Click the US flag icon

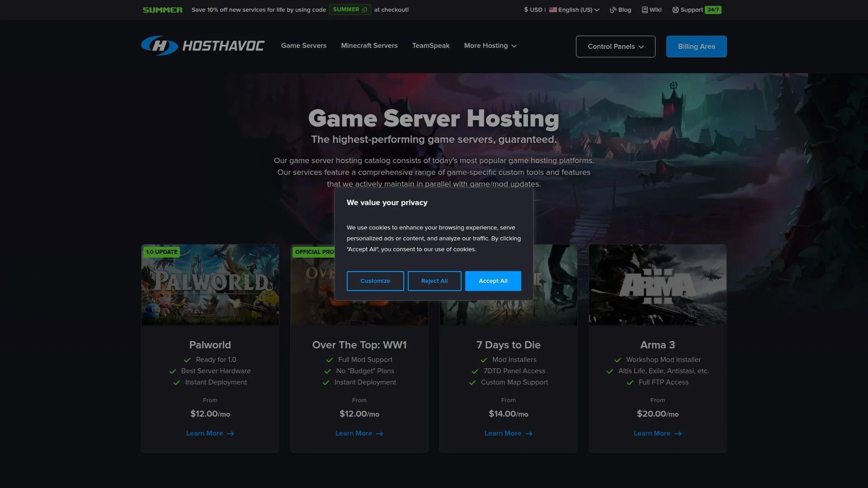(x=553, y=9)
